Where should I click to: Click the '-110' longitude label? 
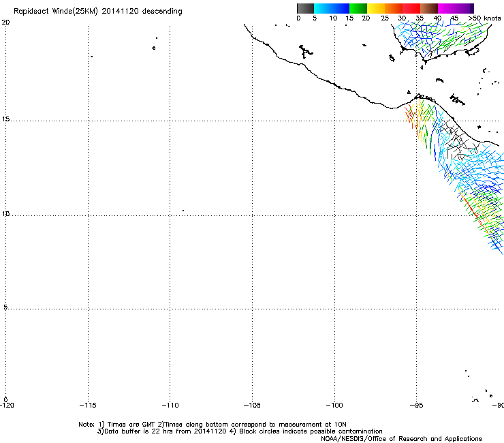(170, 405)
